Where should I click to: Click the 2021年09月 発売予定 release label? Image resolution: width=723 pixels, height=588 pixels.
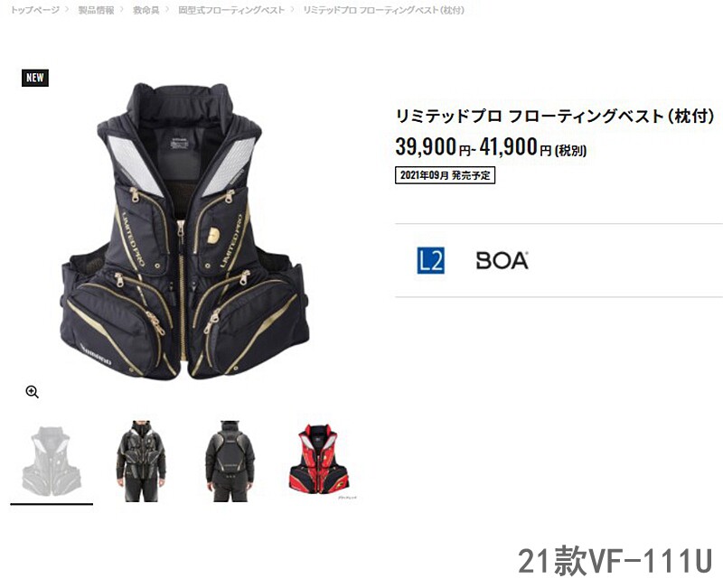pos(445,175)
